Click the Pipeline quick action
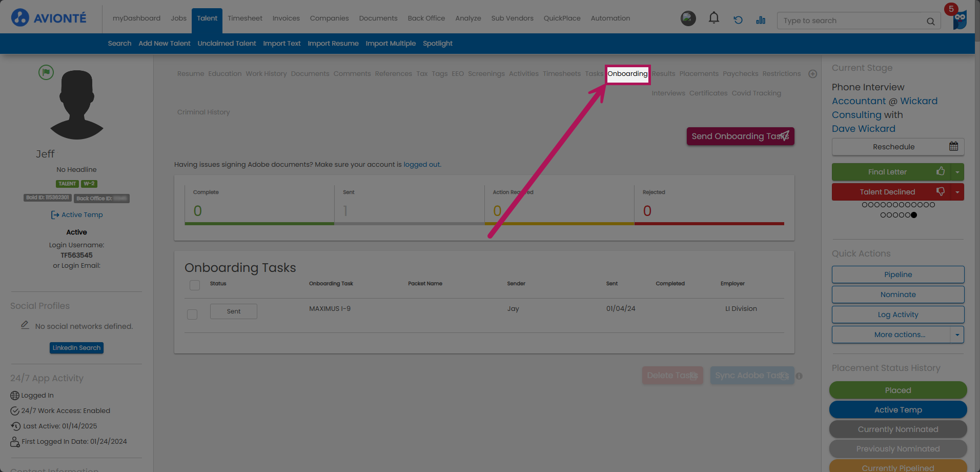Screen dimensions: 980x472 tap(898, 274)
